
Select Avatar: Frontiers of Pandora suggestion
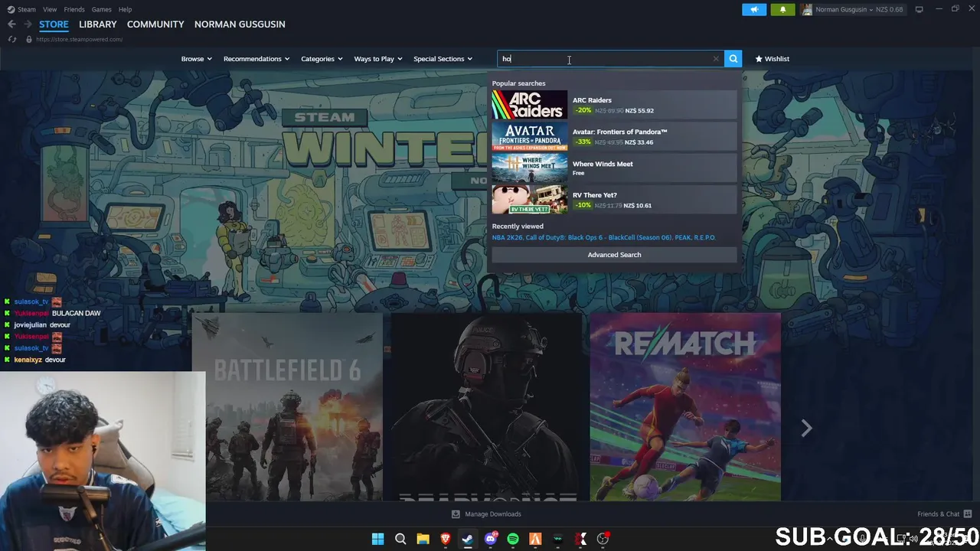click(x=614, y=136)
